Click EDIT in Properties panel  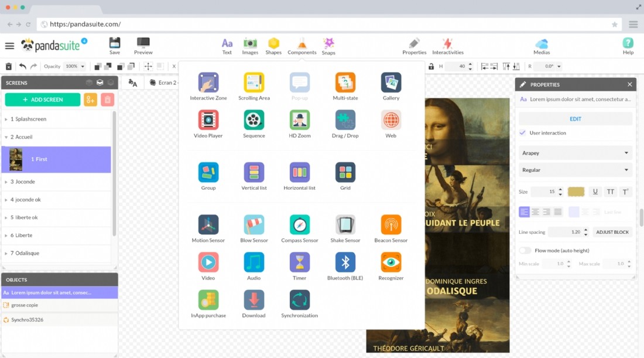tap(575, 119)
